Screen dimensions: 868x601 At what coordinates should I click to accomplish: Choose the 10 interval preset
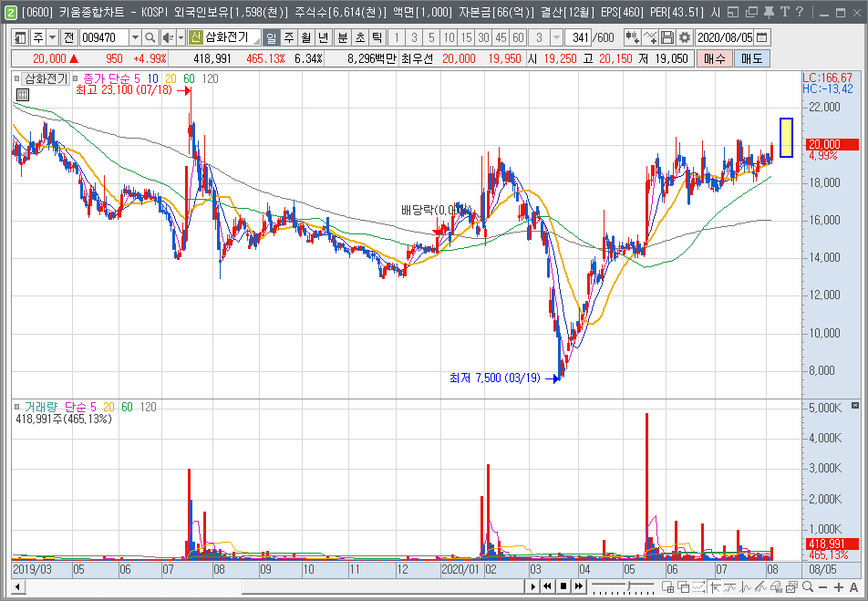(449, 37)
